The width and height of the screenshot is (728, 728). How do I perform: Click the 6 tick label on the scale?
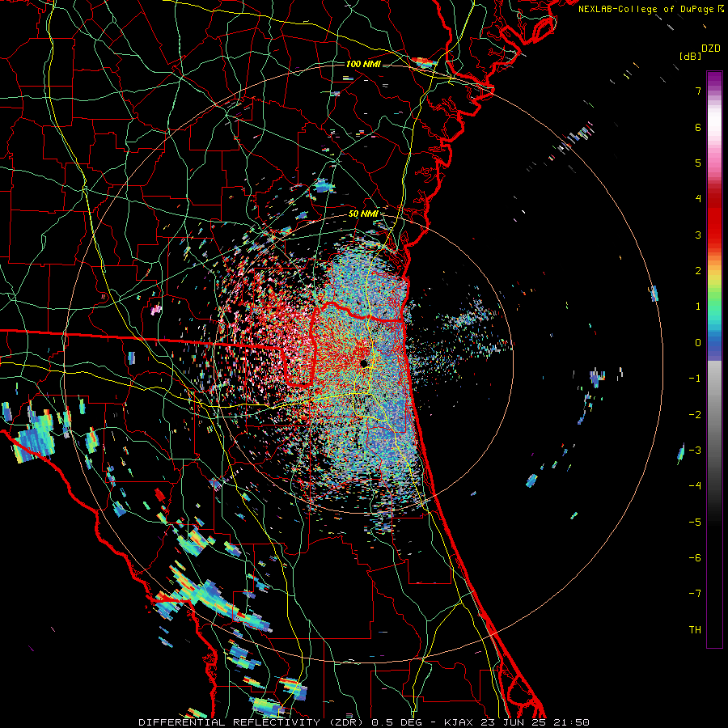698,127
